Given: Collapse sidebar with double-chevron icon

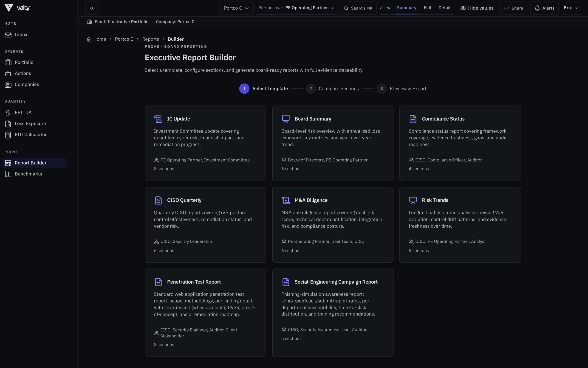Looking at the screenshot, I should pos(92,8).
